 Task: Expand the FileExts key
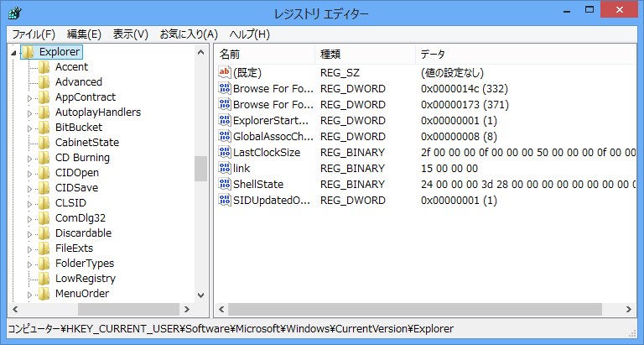pos(29,249)
